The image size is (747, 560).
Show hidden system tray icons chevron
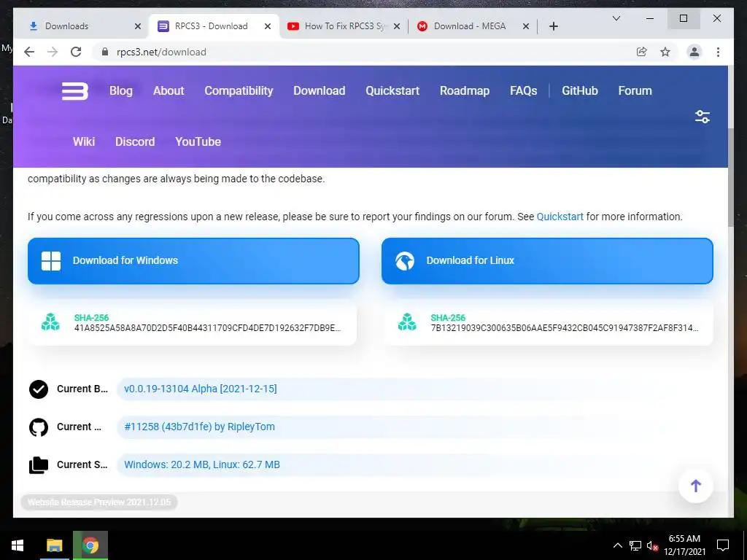(x=617, y=545)
